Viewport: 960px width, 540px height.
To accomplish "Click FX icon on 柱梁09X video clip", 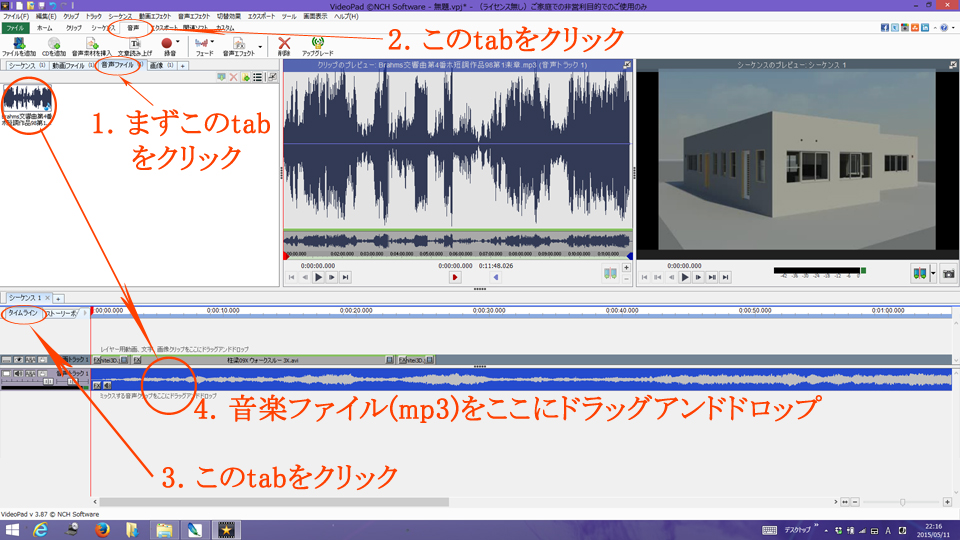I will 137,360.
